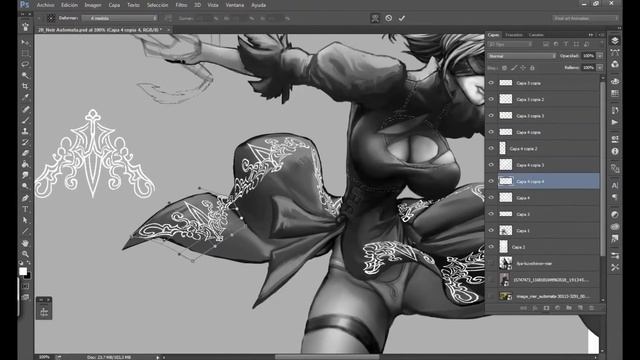Open the Ayuda menu
Image resolution: width=640 pixels, height=360 pixels.
coord(258,5)
